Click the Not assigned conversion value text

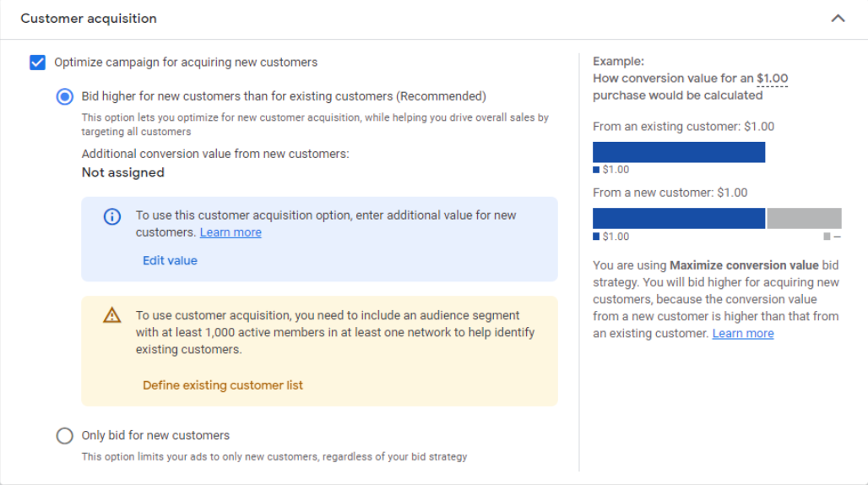[x=123, y=172]
